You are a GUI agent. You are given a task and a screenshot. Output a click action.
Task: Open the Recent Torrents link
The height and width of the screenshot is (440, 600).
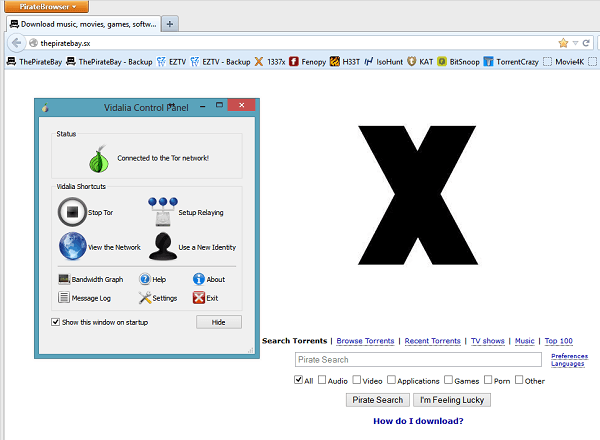432,341
